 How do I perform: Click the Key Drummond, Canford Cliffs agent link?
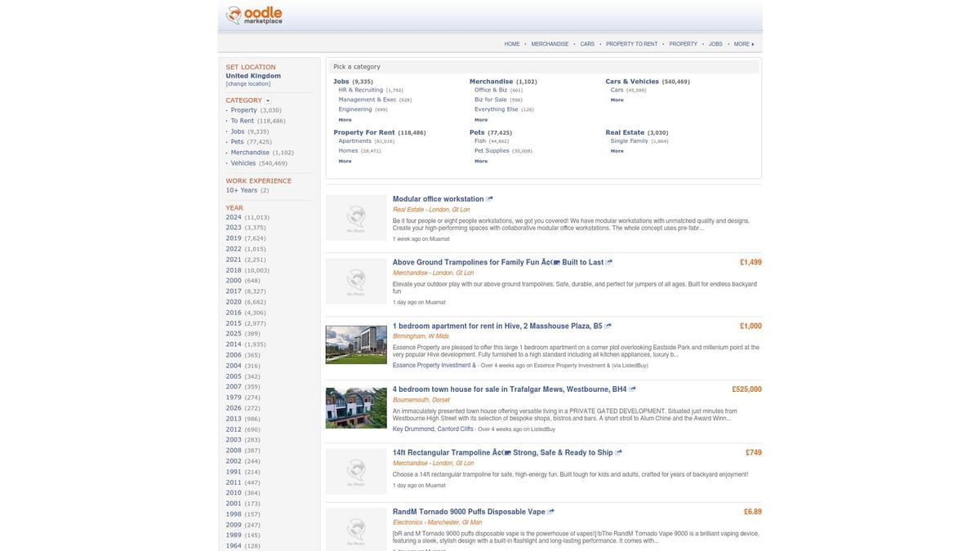pyautogui.click(x=433, y=429)
